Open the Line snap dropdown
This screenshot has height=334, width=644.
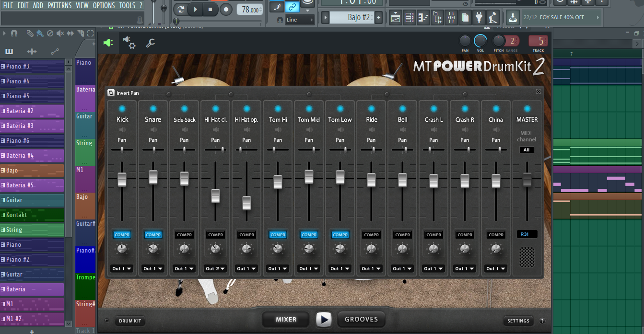point(300,20)
